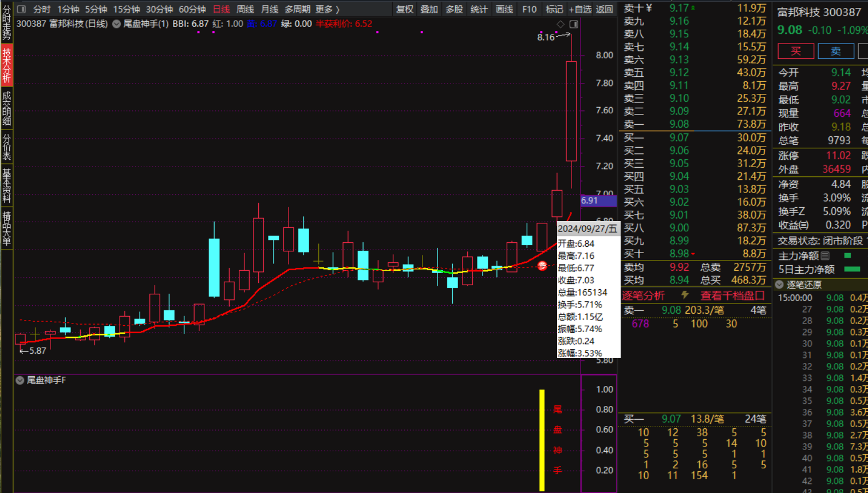Click the panel layout icon left of 分时
Viewport: 868px width, 493px height.
point(22,9)
